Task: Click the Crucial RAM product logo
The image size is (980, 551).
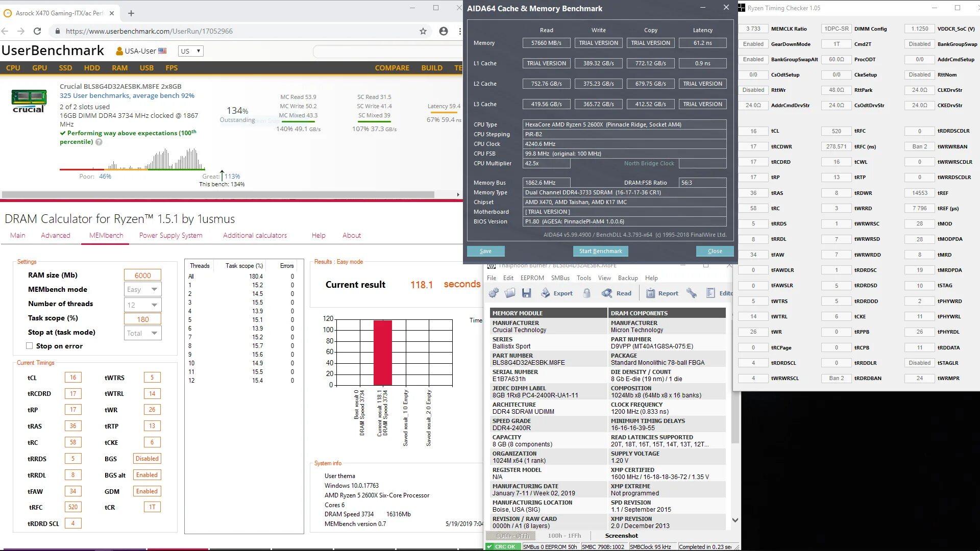Action: tap(29, 101)
